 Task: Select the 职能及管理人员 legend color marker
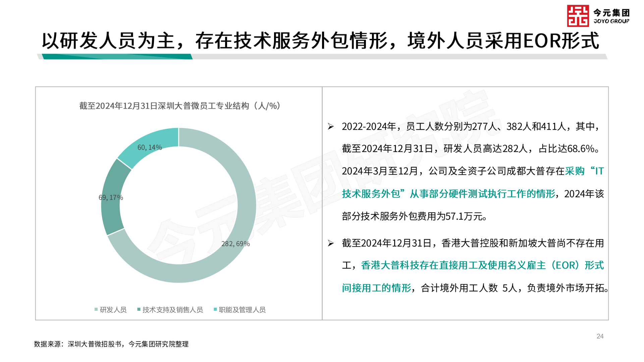point(215,309)
